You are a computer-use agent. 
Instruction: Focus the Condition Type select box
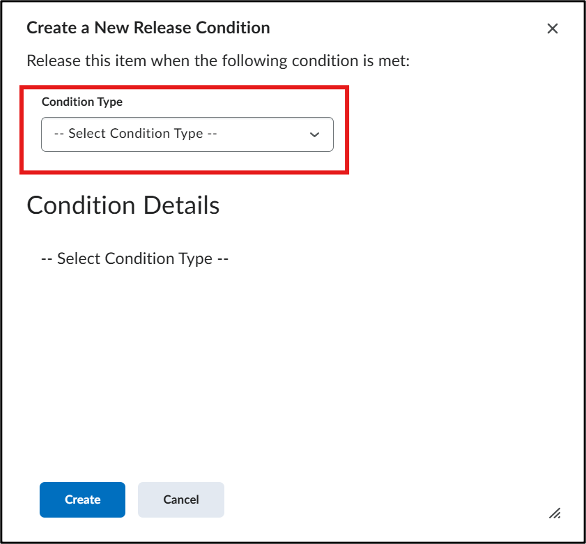pyautogui.click(x=187, y=135)
